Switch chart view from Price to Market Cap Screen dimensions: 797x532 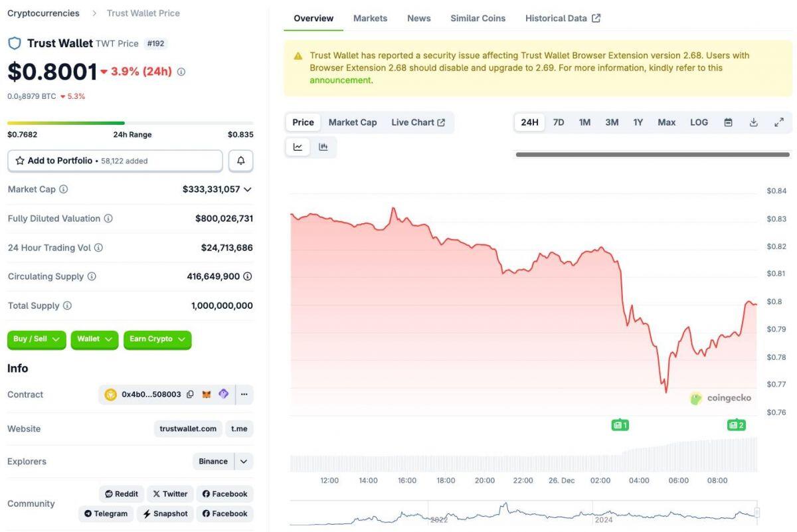[352, 122]
